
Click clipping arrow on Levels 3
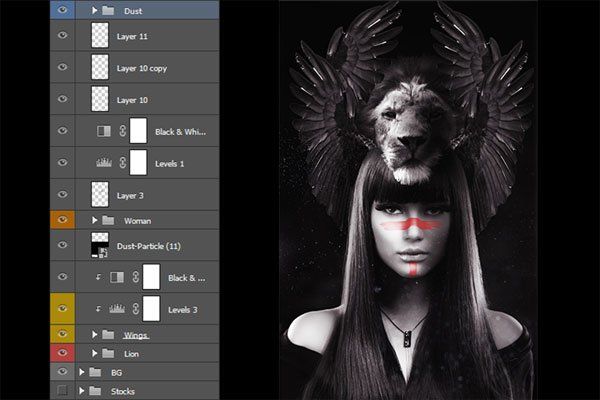click(x=98, y=309)
